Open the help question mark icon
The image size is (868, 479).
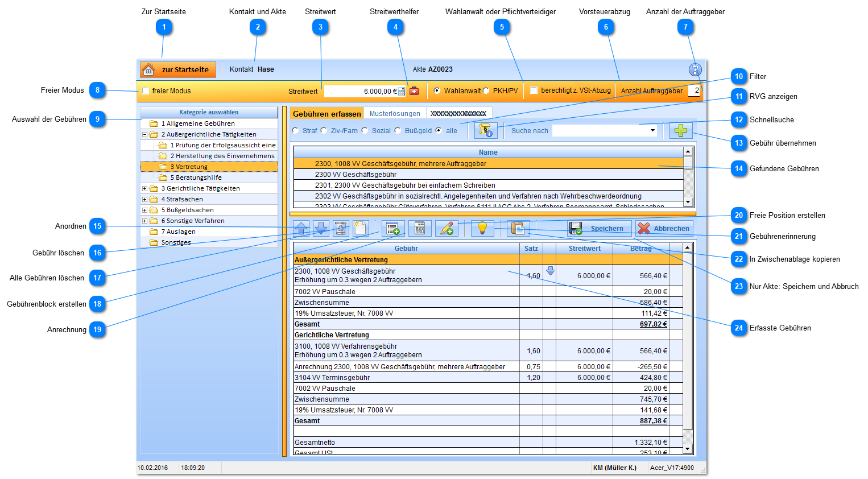[695, 69]
